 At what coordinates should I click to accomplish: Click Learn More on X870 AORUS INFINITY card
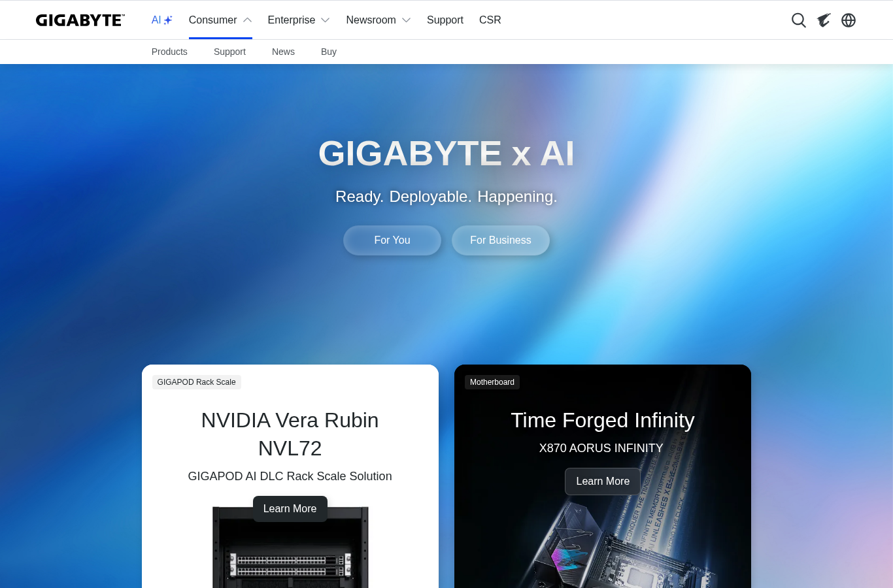click(x=603, y=482)
